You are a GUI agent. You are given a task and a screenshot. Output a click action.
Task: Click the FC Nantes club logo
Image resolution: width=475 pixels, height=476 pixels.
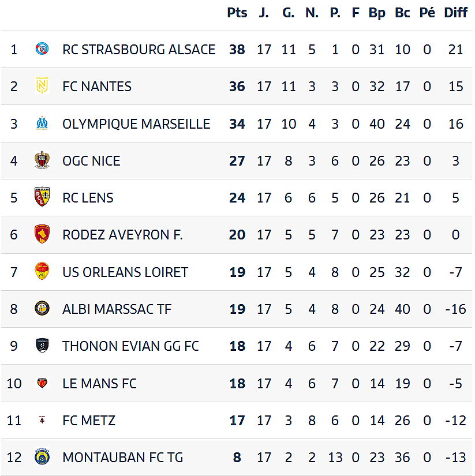click(x=42, y=86)
